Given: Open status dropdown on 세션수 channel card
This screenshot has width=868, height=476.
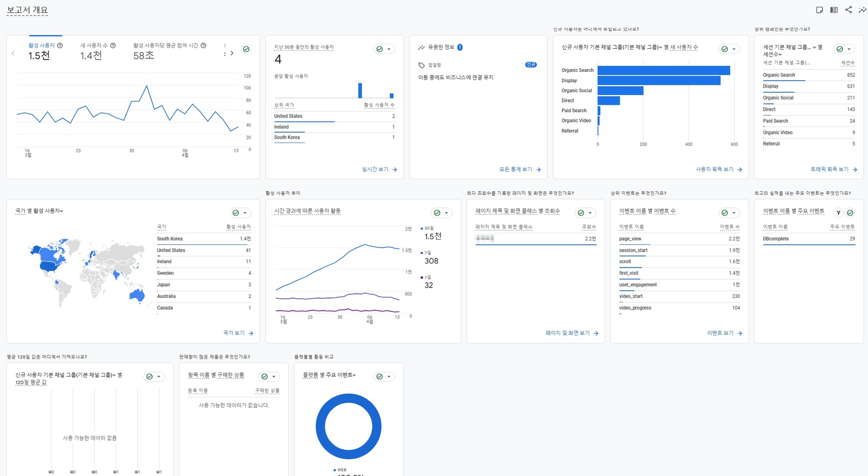Looking at the screenshot, I should coord(849,49).
